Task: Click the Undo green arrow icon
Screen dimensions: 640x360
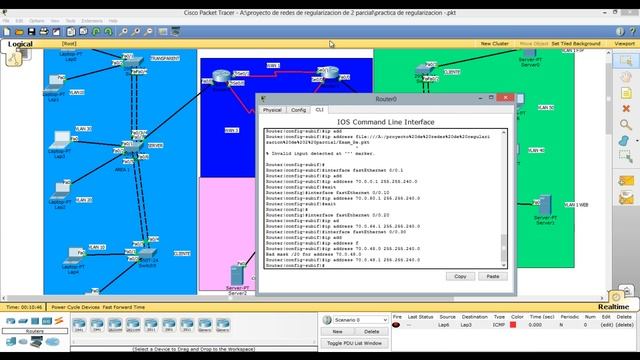Action: 96,32
